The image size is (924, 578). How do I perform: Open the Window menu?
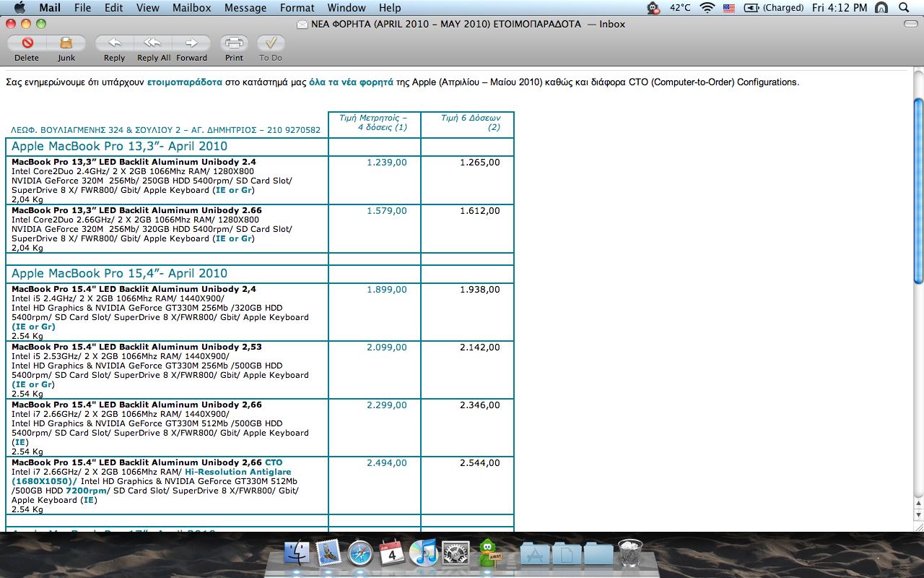coord(346,7)
